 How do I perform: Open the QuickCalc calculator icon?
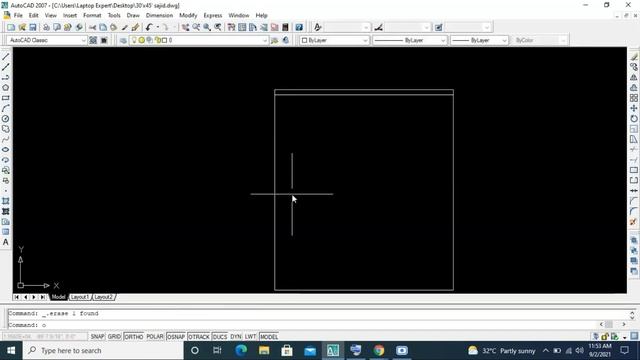285,27
